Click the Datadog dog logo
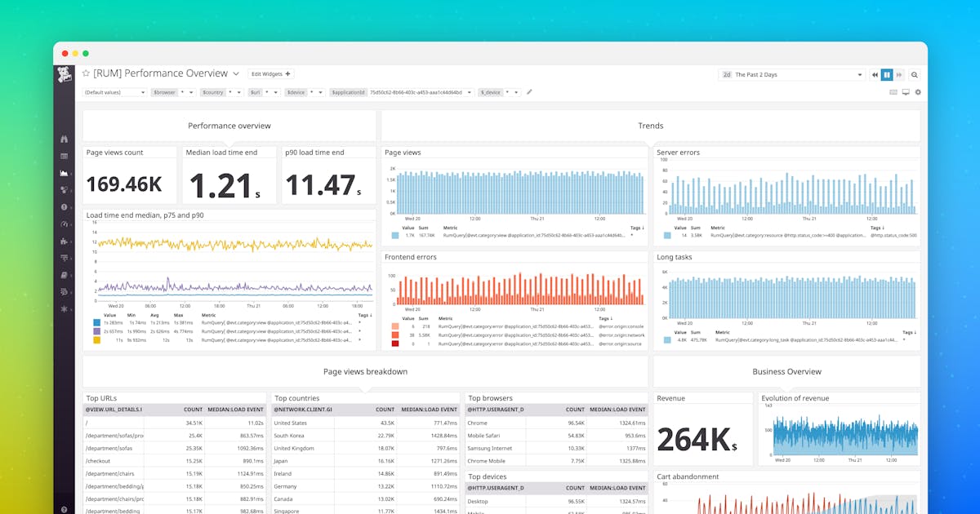Screen dimensions: 980x514 [65, 75]
